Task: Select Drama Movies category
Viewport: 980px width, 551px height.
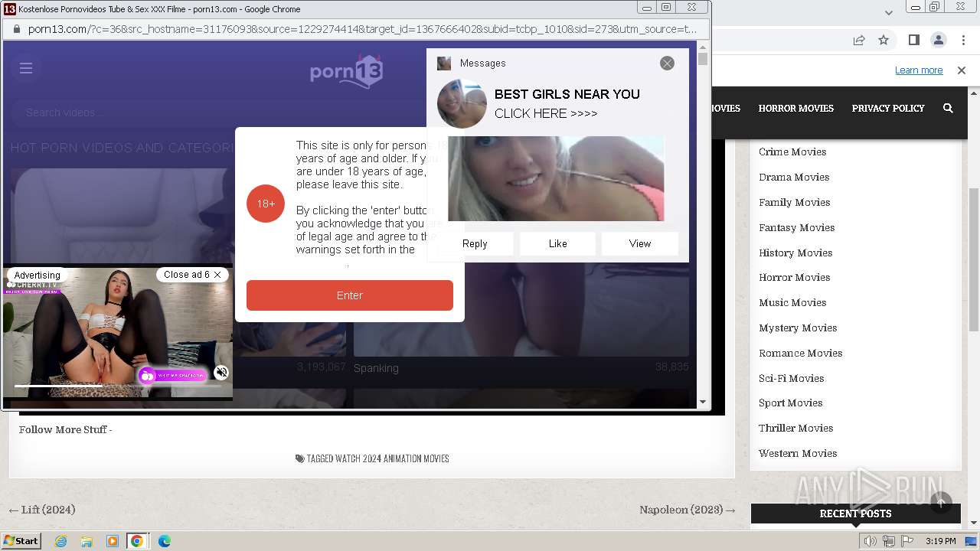Action: [794, 177]
